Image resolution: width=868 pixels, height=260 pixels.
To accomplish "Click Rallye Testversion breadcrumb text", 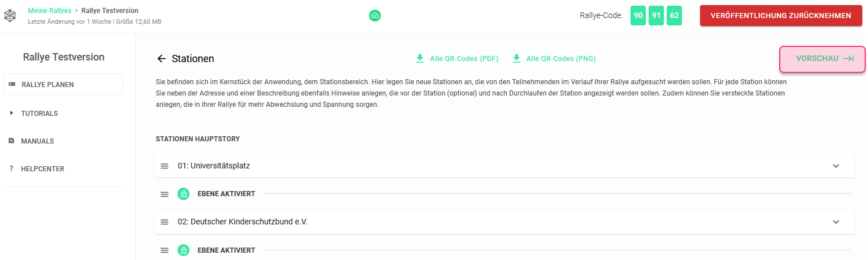I will click(110, 11).
